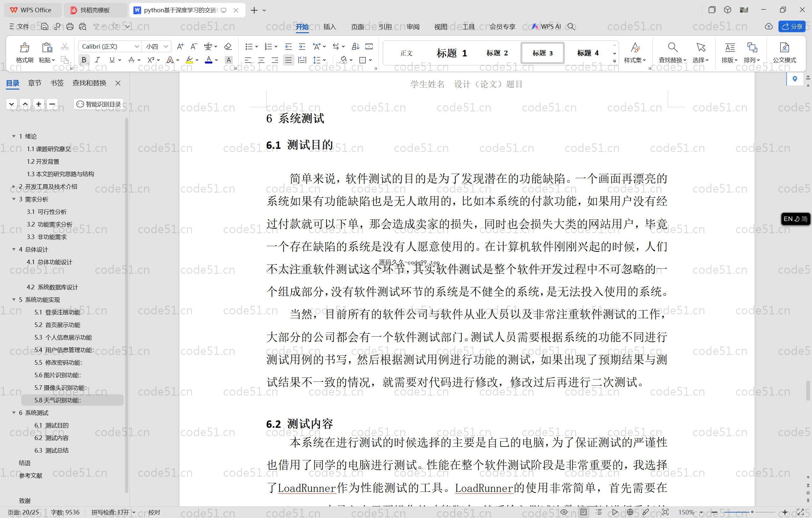The image size is (812, 518).
Task: Click 智能识别目录 button in navigation pane
Action: (x=99, y=104)
